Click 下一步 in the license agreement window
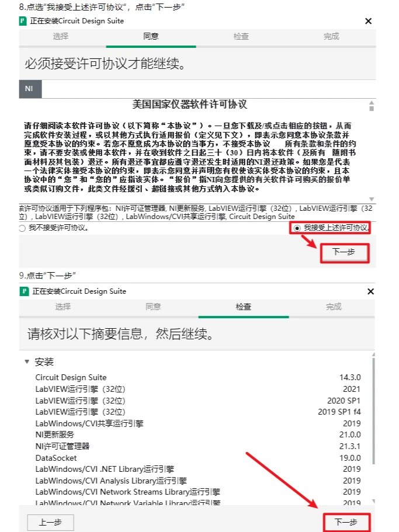399x532 pixels. [x=344, y=252]
